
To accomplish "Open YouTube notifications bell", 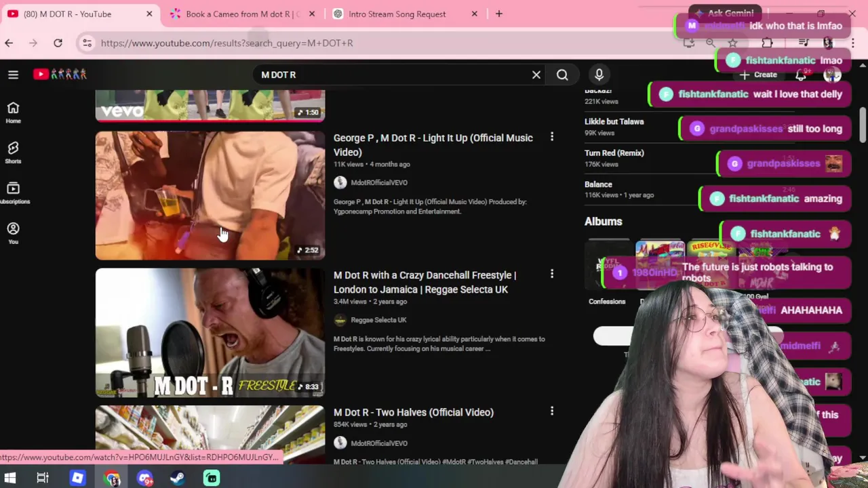I will click(x=801, y=75).
